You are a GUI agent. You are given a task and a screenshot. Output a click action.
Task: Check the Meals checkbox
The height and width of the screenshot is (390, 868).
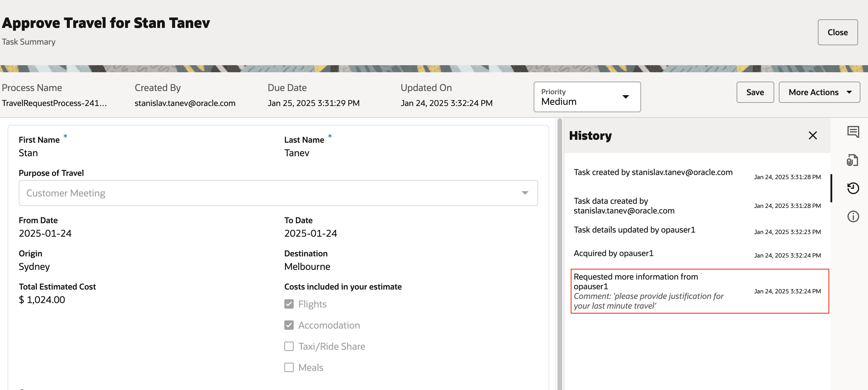pyautogui.click(x=289, y=367)
